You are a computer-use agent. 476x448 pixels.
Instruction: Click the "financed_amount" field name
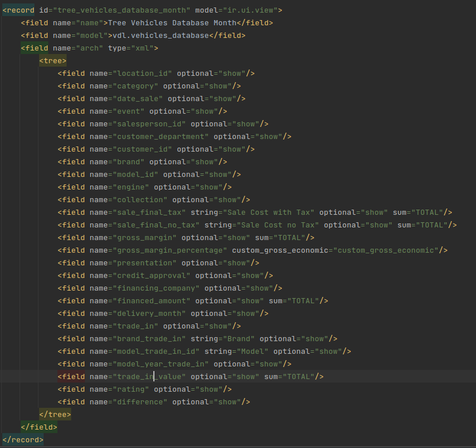pos(152,301)
